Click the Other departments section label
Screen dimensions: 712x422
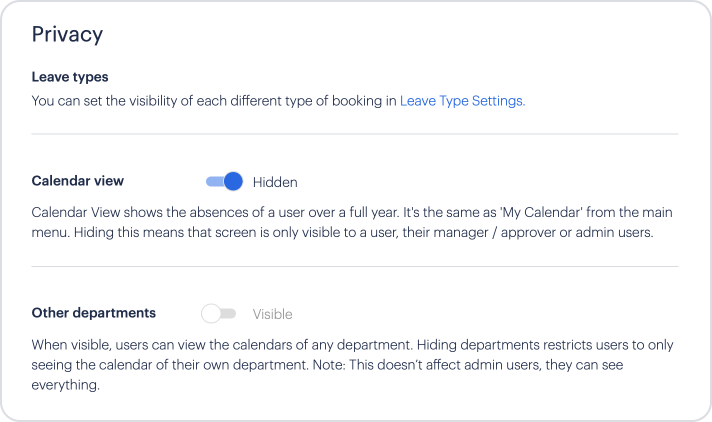(x=94, y=313)
